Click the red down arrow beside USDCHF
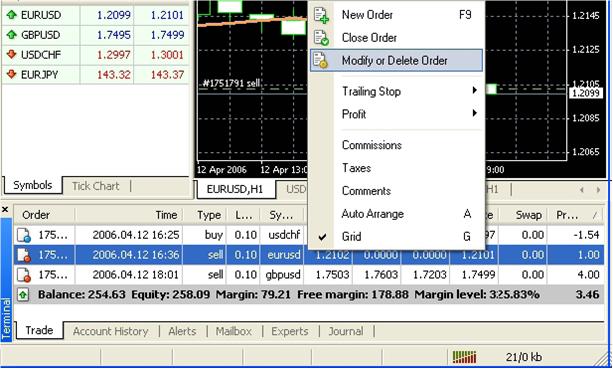Screen dimensions: 613x369 (x=12, y=54)
